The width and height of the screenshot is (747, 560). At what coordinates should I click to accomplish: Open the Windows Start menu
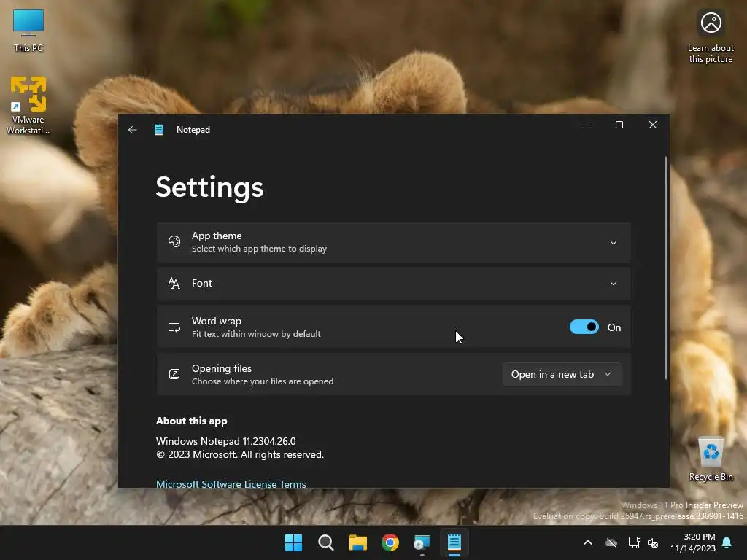point(293,542)
